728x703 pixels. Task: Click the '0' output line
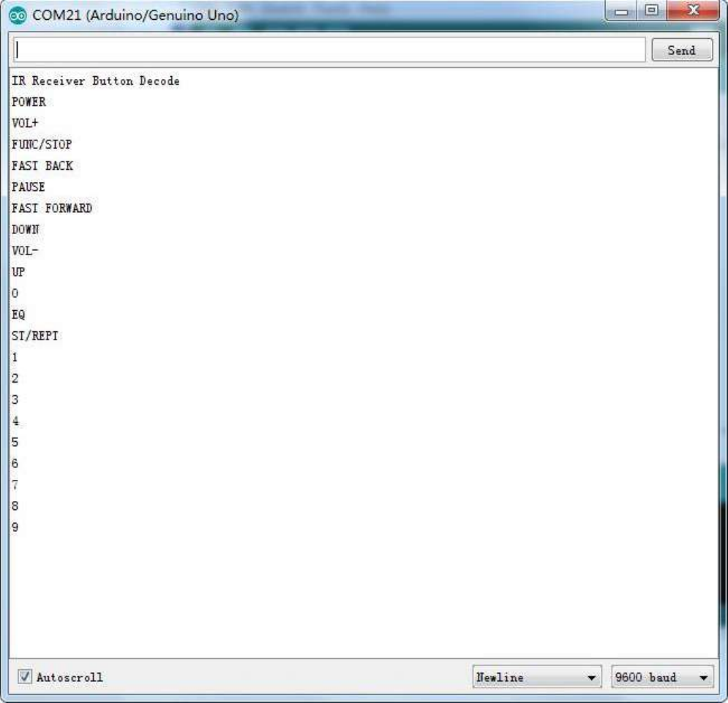tap(15, 293)
